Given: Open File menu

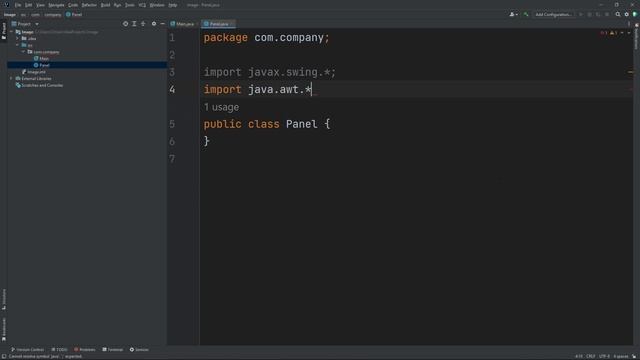Looking at the screenshot, I should click(18, 5).
